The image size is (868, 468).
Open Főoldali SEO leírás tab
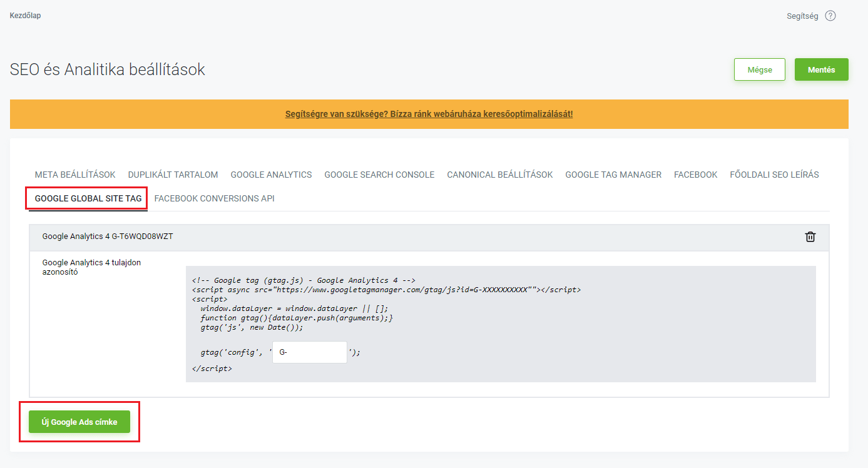click(x=774, y=175)
